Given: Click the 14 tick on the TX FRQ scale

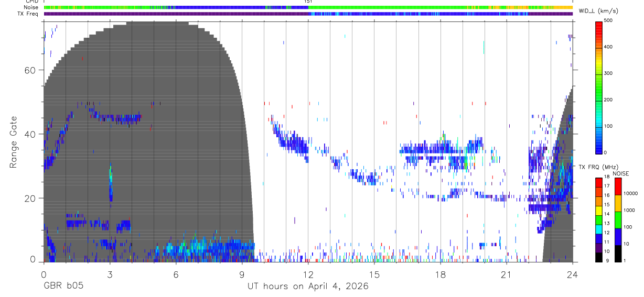Looking at the screenshot, I should pos(608,214).
